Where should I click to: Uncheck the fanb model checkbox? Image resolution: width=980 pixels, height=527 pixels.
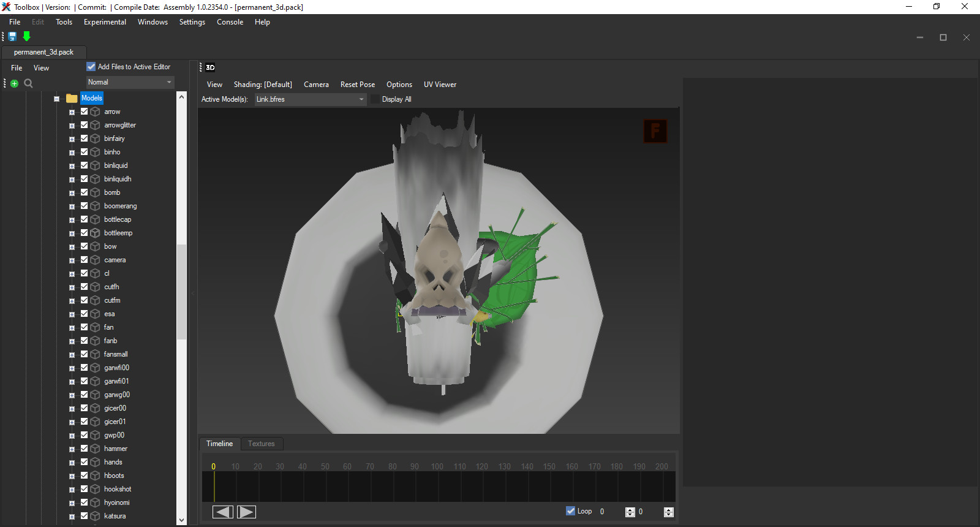(x=85, y=341)
